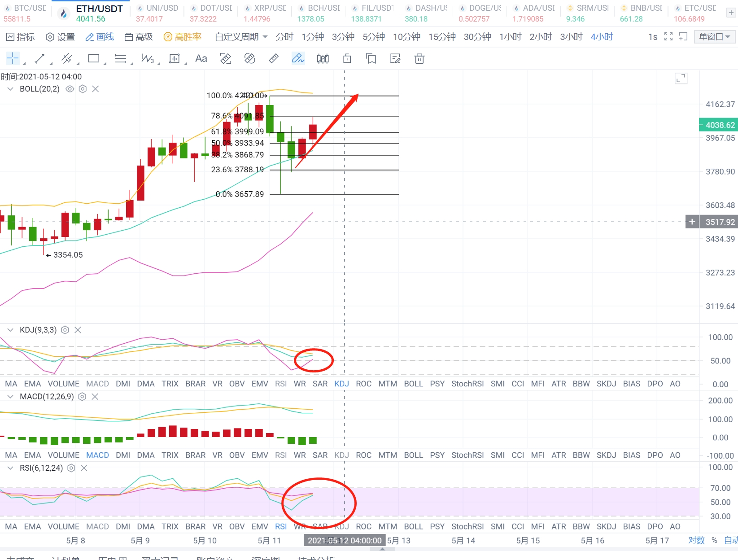The height and width of the screenshot is (560, 738).
Task: Toggle the 画线 drawing toolbar
Action: pyautogui.click(x=100, y=37)
